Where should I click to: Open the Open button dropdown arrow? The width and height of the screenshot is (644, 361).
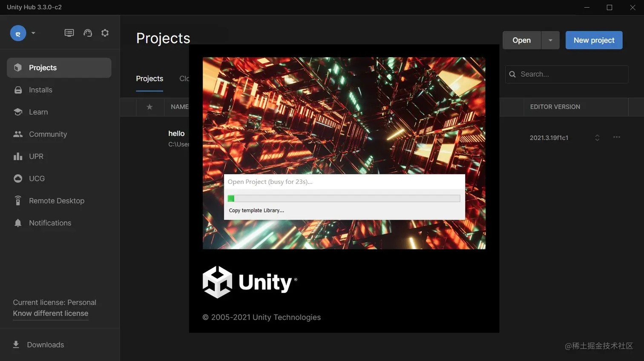click(550, 40)
